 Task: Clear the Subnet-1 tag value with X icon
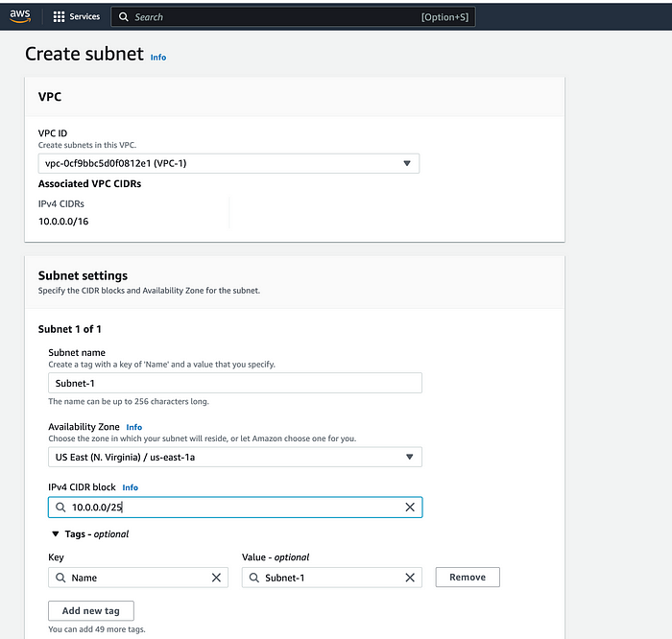[x=410, y=578]
